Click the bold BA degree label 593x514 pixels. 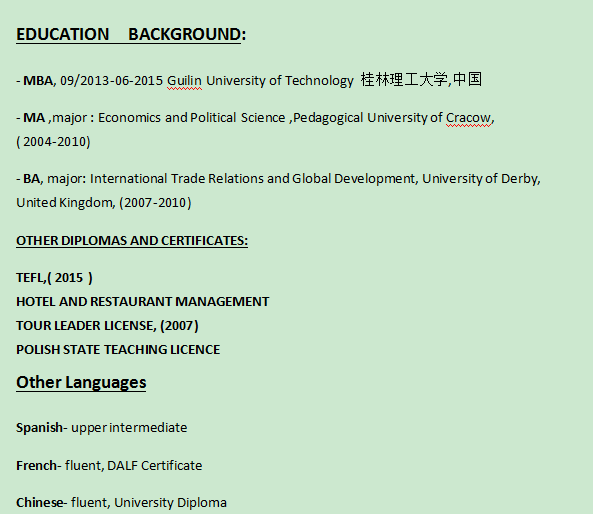pyautogui.click(x=31, y=179)
